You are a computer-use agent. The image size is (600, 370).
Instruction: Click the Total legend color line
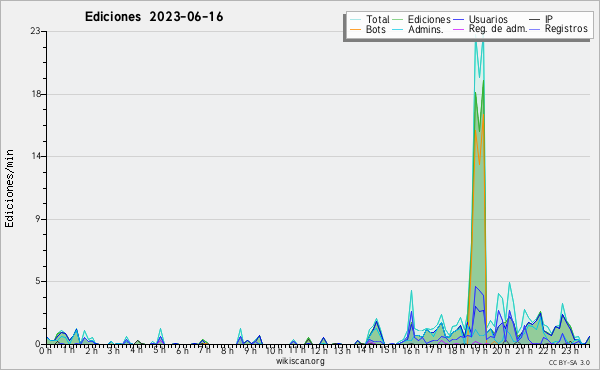coord(355,20)
